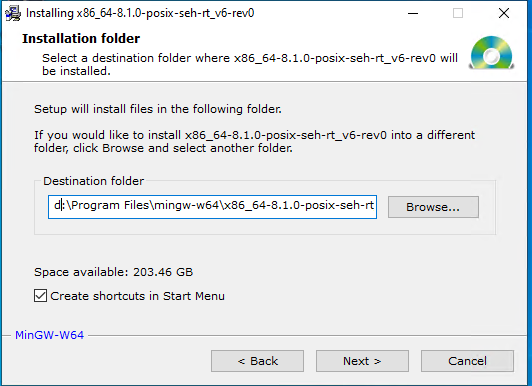Click the greyed-out maximize window button

(458, 13)
